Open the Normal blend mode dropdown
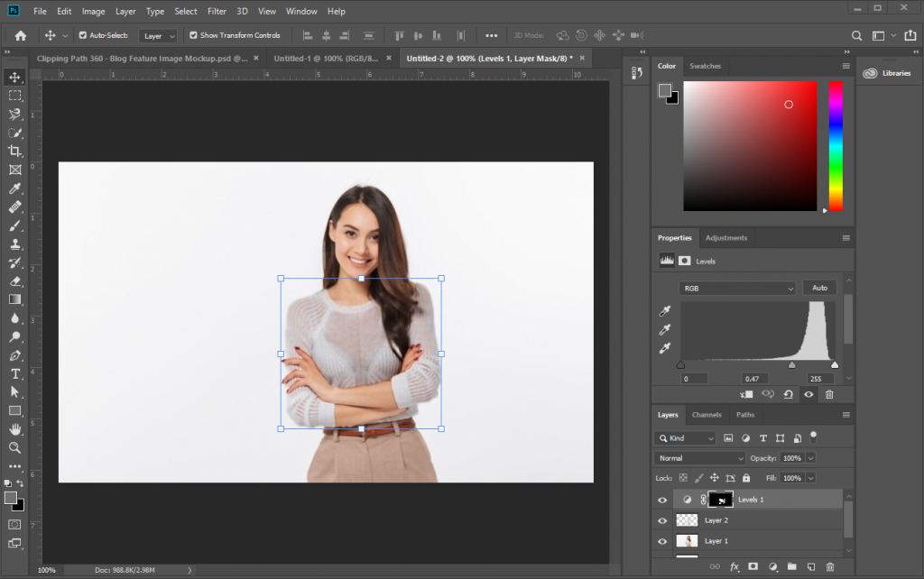Screen dimensions: 924x579 (699, 458)
